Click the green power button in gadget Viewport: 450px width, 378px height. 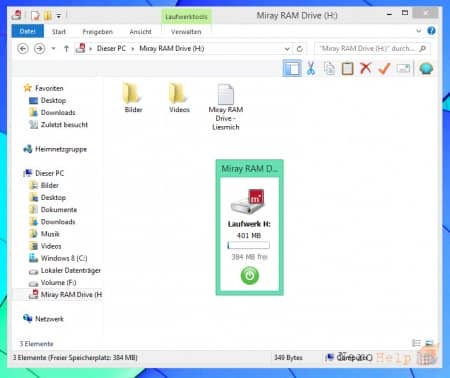(249, 276)
